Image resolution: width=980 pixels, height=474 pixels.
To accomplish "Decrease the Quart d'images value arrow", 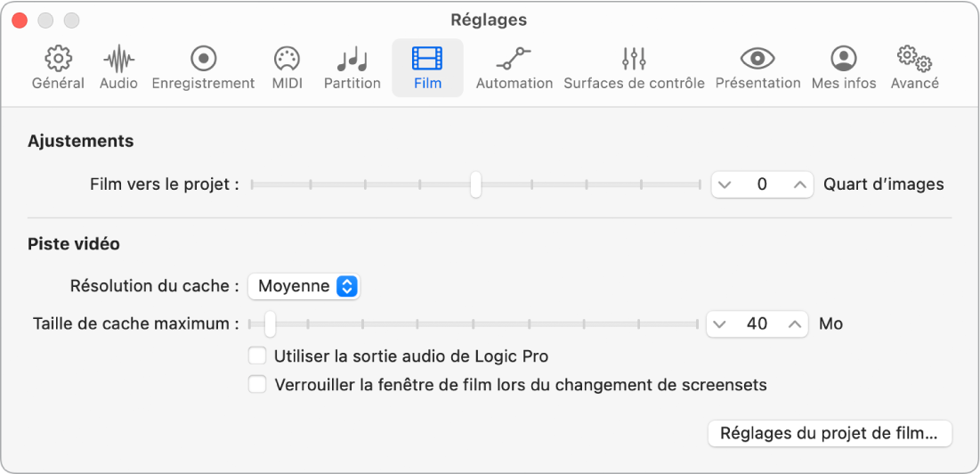I will 725,184.
